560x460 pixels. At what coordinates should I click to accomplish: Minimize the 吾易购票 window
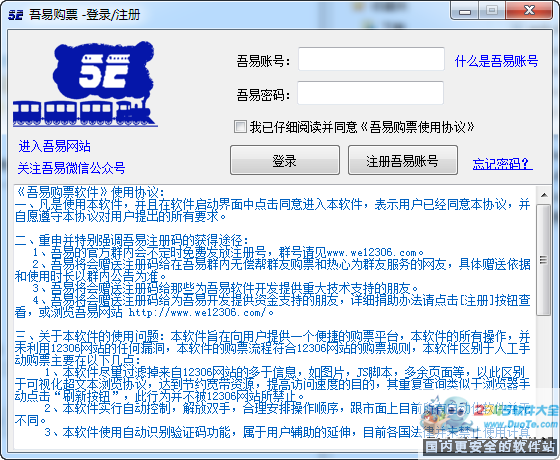[465, 12]
